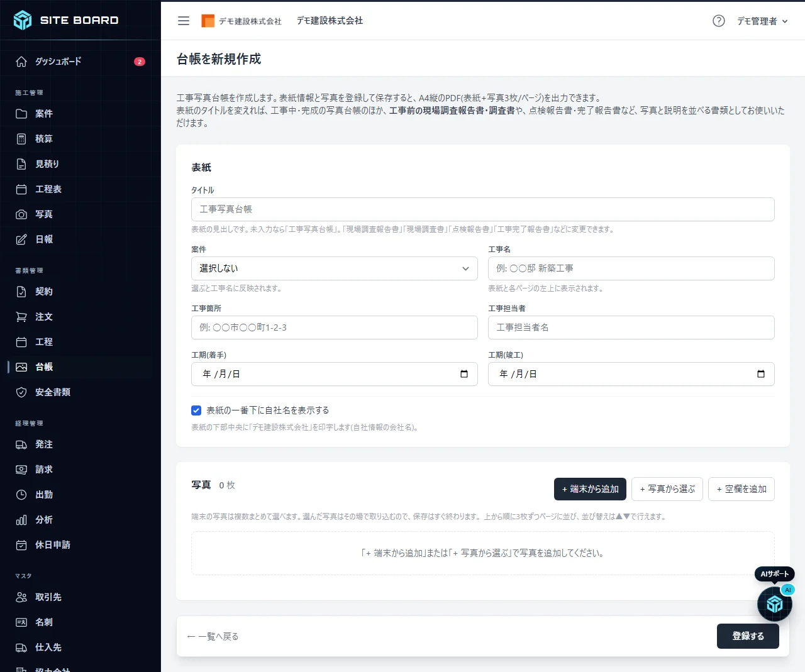805x672 pixels.
Task: Click the 安全書類 shield icon
Action: (21, 392)
